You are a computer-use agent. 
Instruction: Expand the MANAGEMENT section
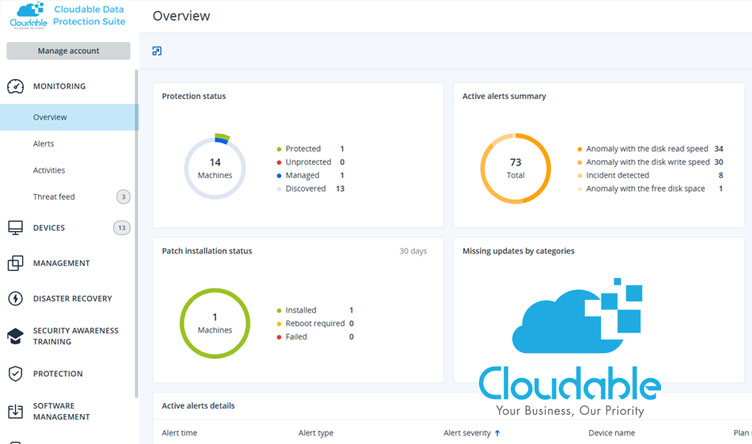(61, 263)
